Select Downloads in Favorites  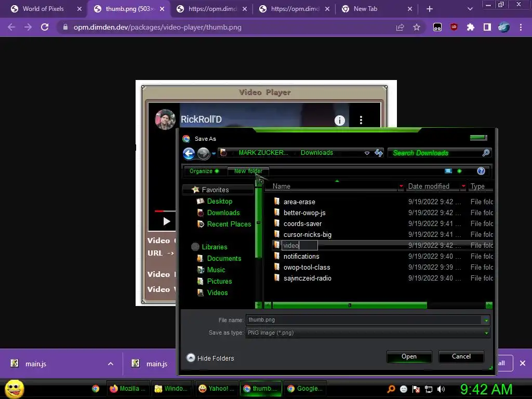pyautogui.click(x=223, y=212)
